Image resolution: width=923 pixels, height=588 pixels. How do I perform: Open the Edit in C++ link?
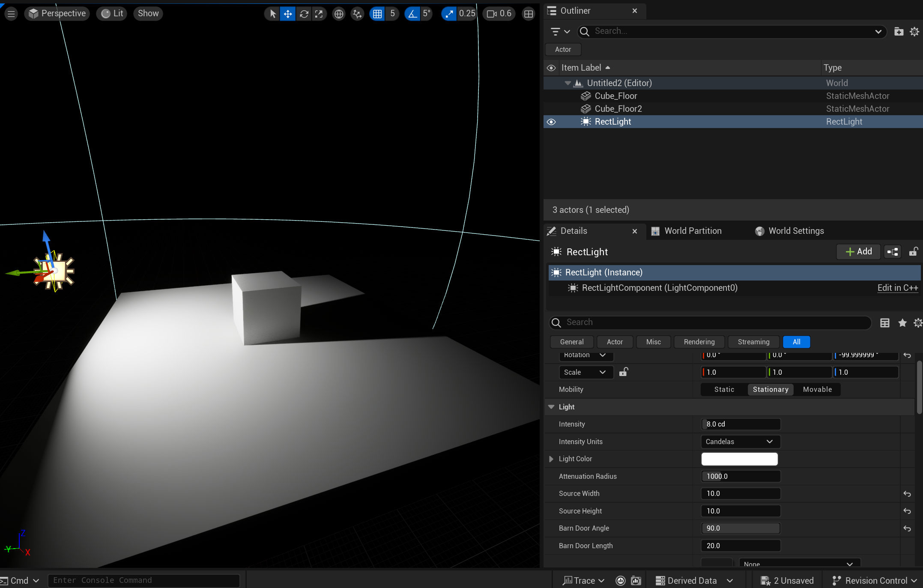point(897,288)
